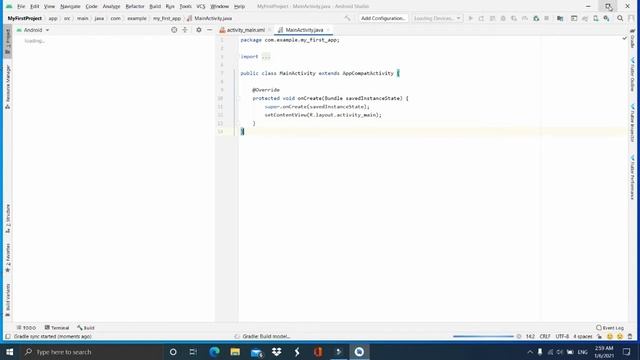Image resolution: width=640 pixels, height=360 pixels.
Task: Show hidden system tray icons chevron
Action: tap(530, 352)
